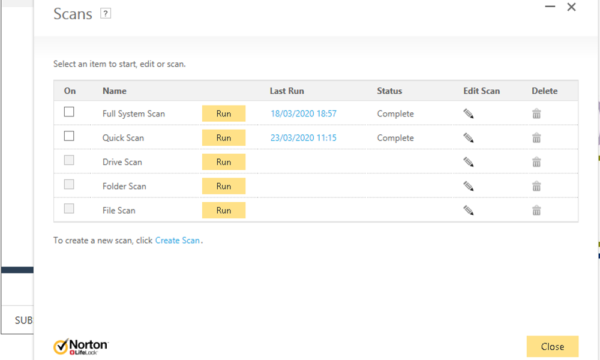Click the Drive Scan trash icon
600x360 pixels.
536,162
